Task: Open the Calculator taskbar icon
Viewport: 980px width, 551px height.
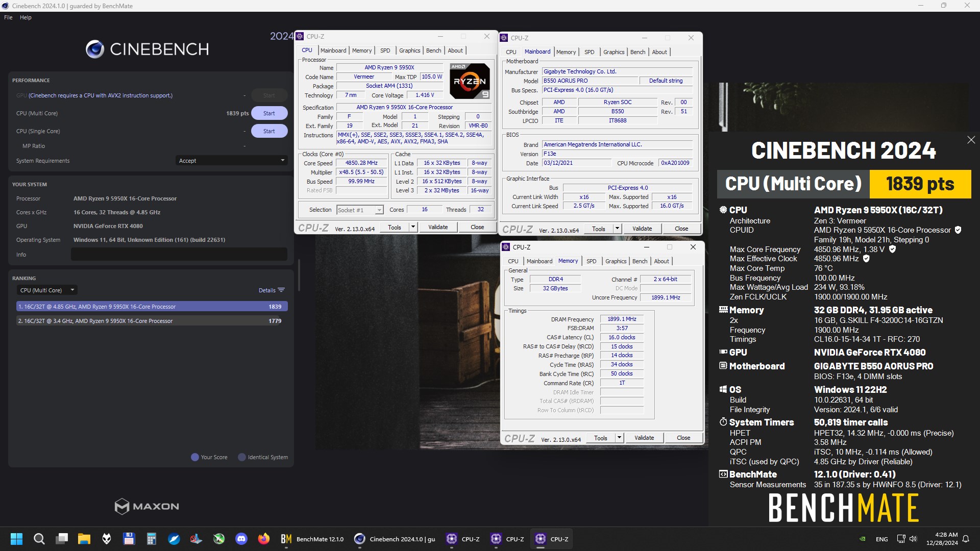Action: (x=152, y=539)
